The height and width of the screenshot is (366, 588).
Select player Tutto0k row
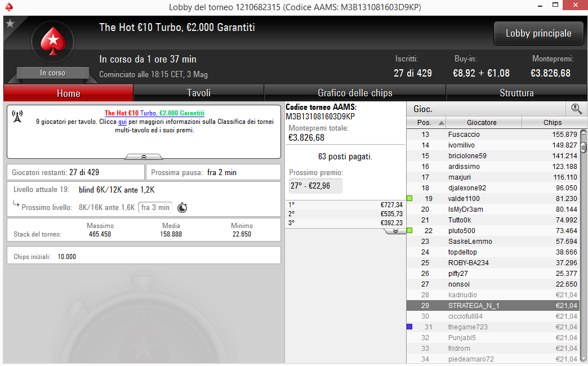(493, 220)
